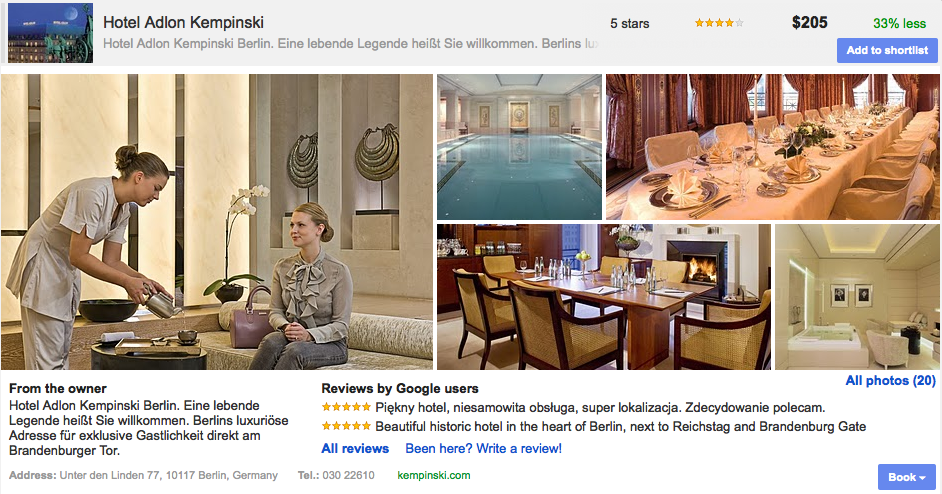Click Been here? Write a review! link
The height and width of the screenshot is (494, 942).
pyautogui.click(x=484, y=448)
